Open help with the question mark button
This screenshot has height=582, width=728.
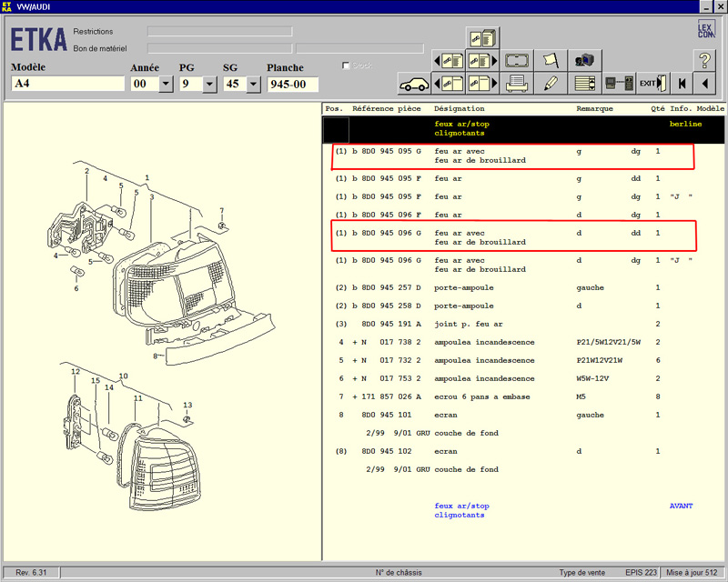(705, 61)
